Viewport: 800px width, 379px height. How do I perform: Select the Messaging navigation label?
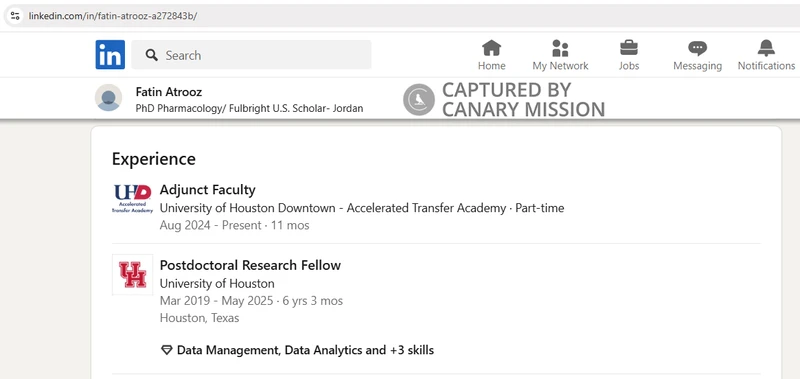pyautogui.click(x=697, y=66)
